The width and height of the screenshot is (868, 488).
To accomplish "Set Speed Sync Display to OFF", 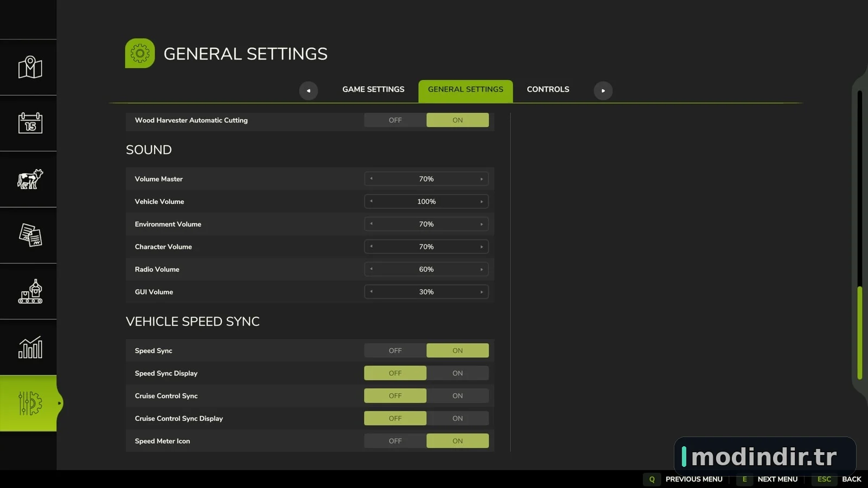I will click(x=395, y=373).
